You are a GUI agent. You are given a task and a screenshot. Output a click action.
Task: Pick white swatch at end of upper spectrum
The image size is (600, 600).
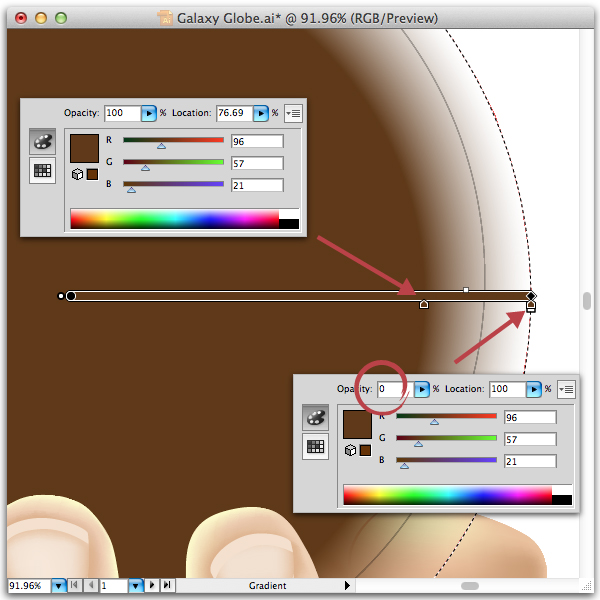tap(289, 214)
